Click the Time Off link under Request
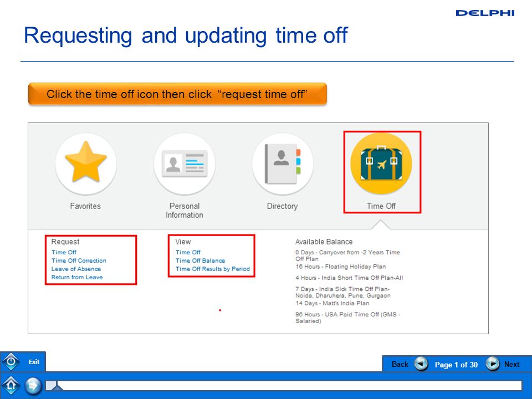The image size is (532, 399). [x=64, y=252]
